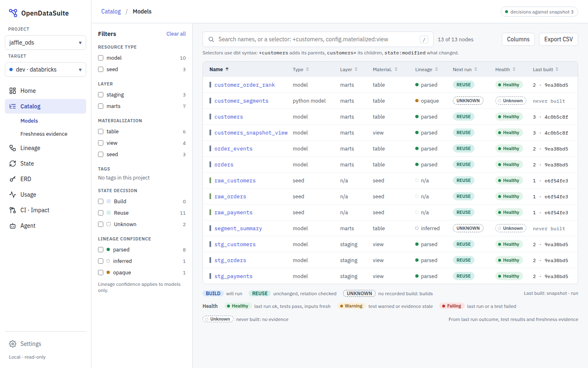This screenshot has height=368, width=588.
Task: Click the Reuse pale-teal color swatch
Action: pos(109,213)
